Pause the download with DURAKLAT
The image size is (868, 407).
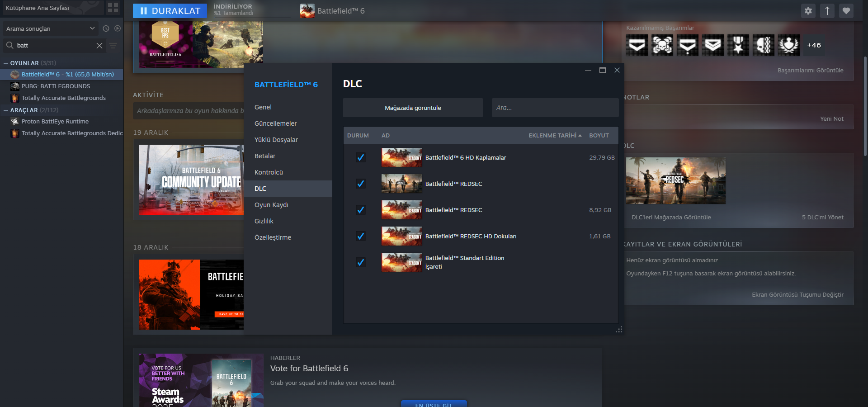pyautogui.click(x=170, y=11)
